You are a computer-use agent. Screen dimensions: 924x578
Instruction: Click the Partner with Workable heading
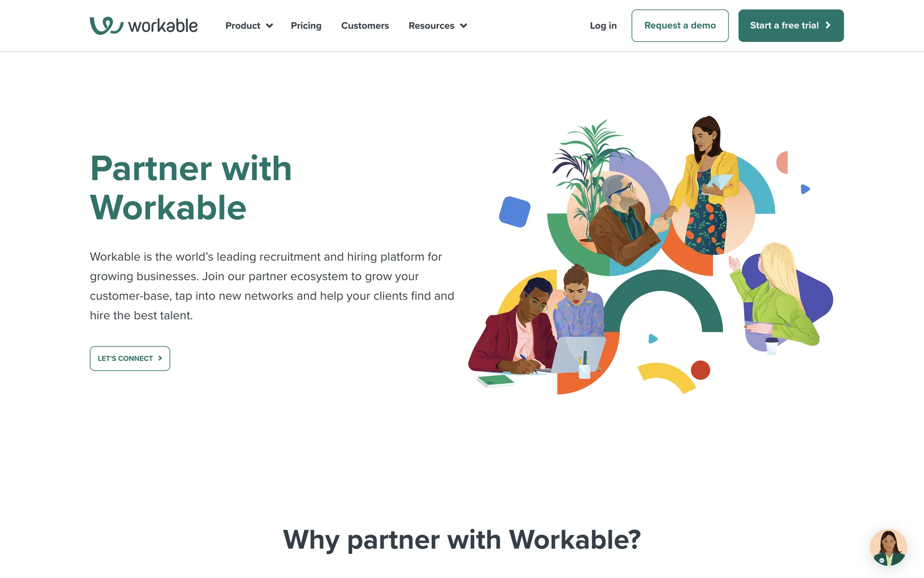191,188
